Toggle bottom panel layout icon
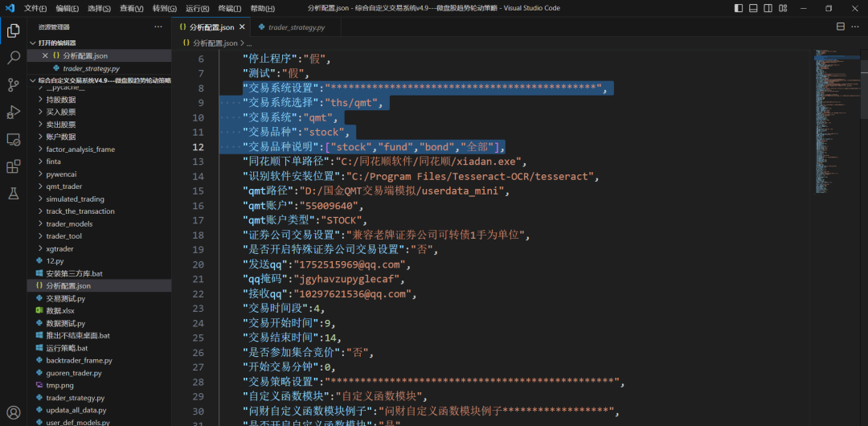The image size is (868, 426). click(753, 8)
